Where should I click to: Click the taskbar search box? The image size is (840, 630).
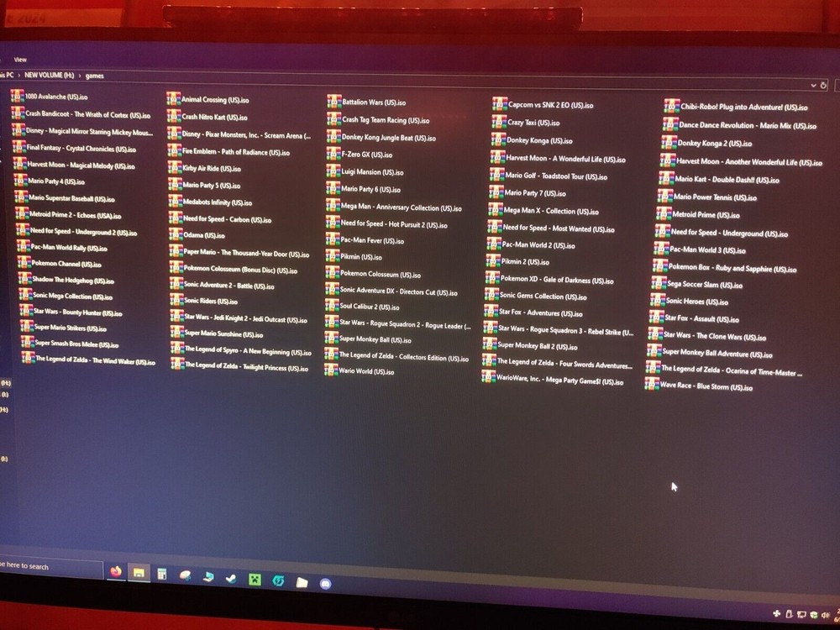pyautogui.click(x=34, y=566)
